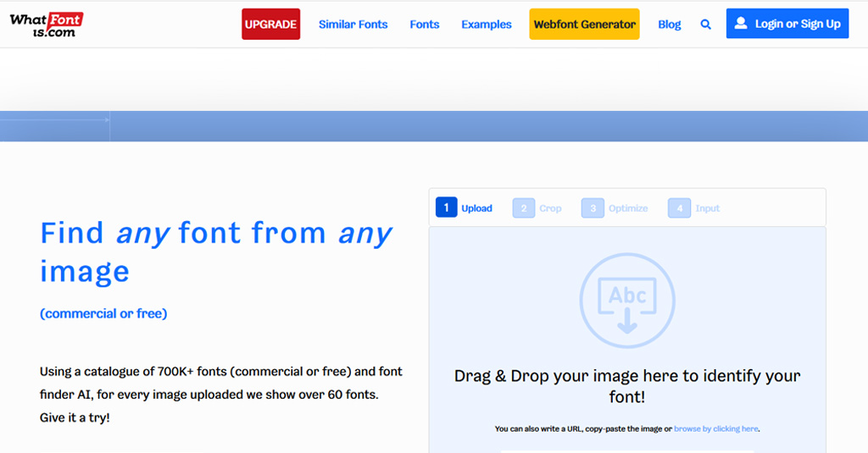This screenshot has width=868, height=453.
Task: Click the Drag & Drop image heading
Action: 627,385
